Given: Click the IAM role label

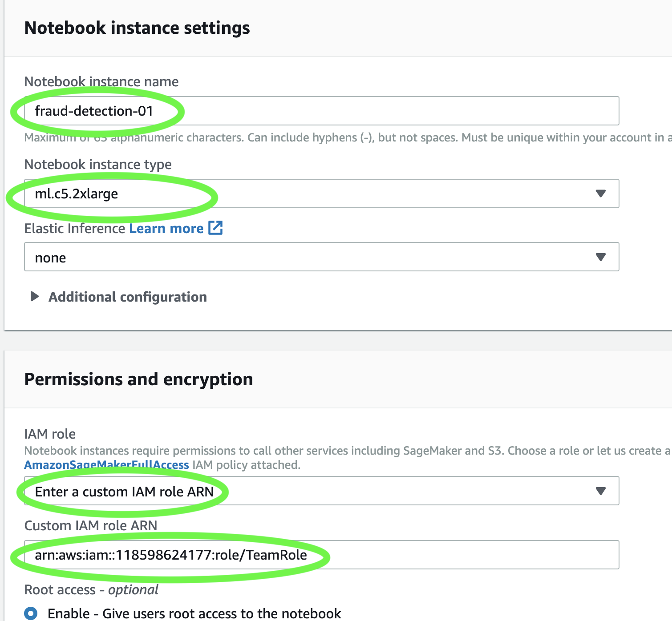Looking at the screenshot, I should [50, 434].
